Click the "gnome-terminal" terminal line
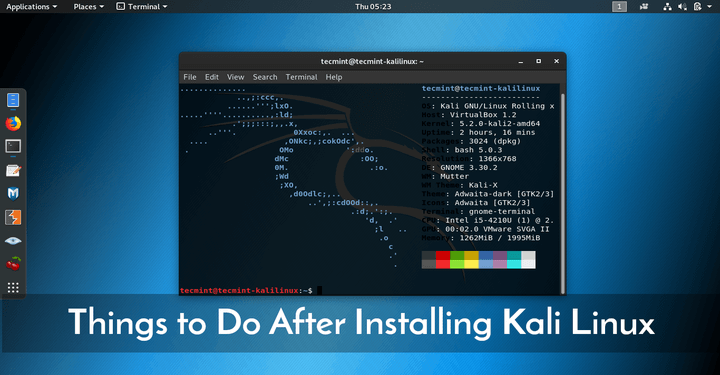 pyautogui.click(x=478, y=212)
